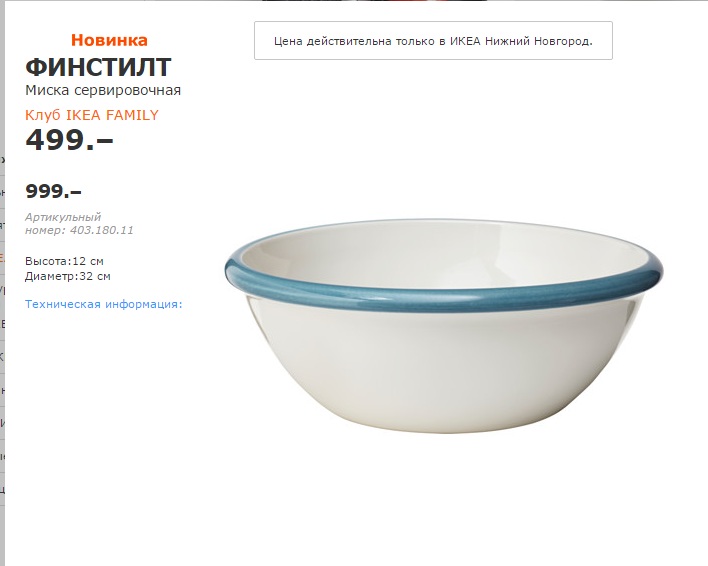Click the orange highlighted sidebar item behind popup
This screenshot has height=566, width=708.
point(2,258)
